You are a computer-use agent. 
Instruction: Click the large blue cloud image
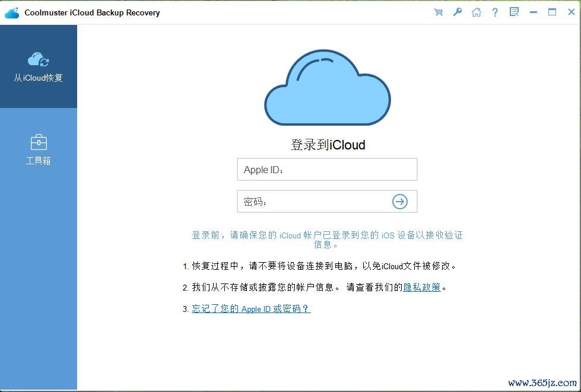pos(328,87)
